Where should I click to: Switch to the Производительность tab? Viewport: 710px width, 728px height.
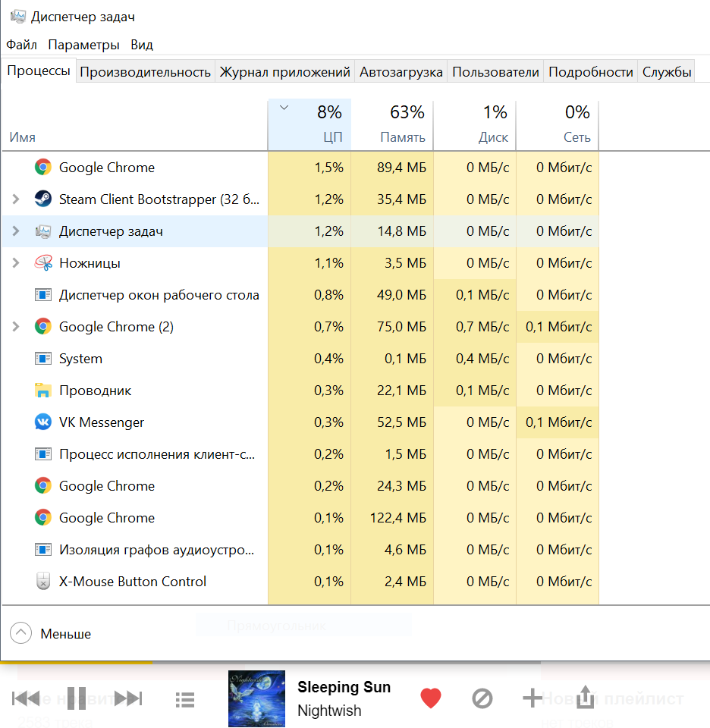tap(146, 72)
